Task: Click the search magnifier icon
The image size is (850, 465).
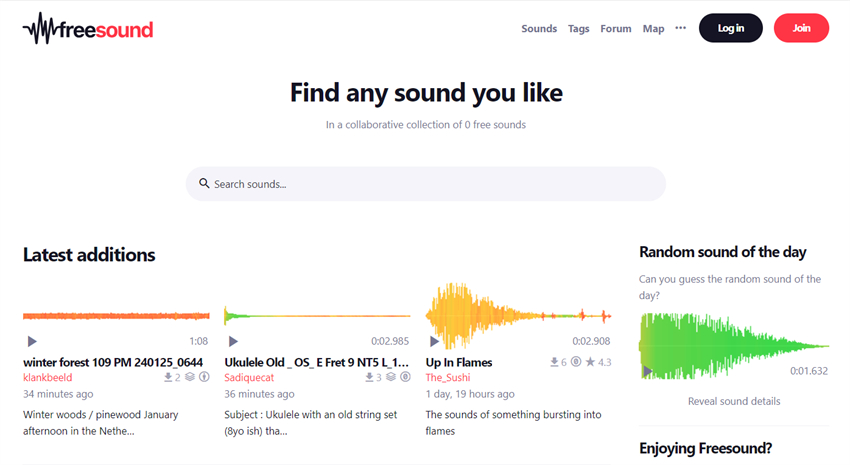Action: [x=204, y=183]
